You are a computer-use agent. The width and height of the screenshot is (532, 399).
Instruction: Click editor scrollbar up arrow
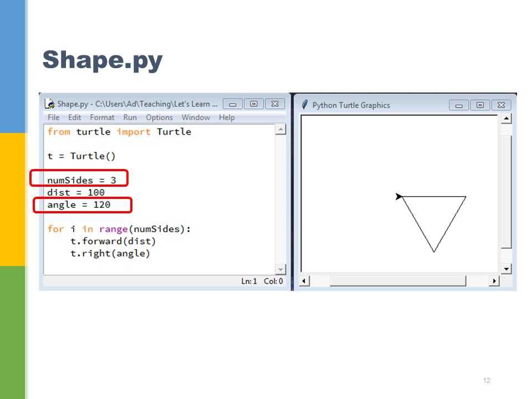pyautogui.click(x=280, y=129)
